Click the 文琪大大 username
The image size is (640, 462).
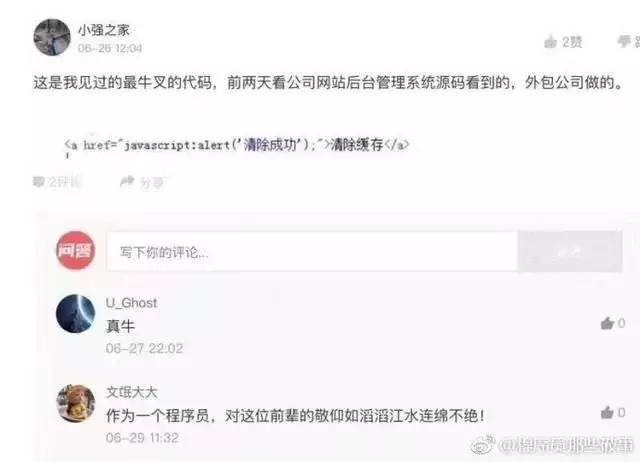(x=131, y=393)
